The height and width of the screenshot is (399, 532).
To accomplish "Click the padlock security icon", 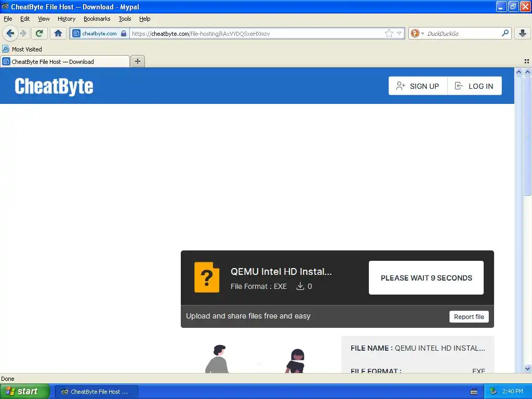I will [x=124, y=33].
